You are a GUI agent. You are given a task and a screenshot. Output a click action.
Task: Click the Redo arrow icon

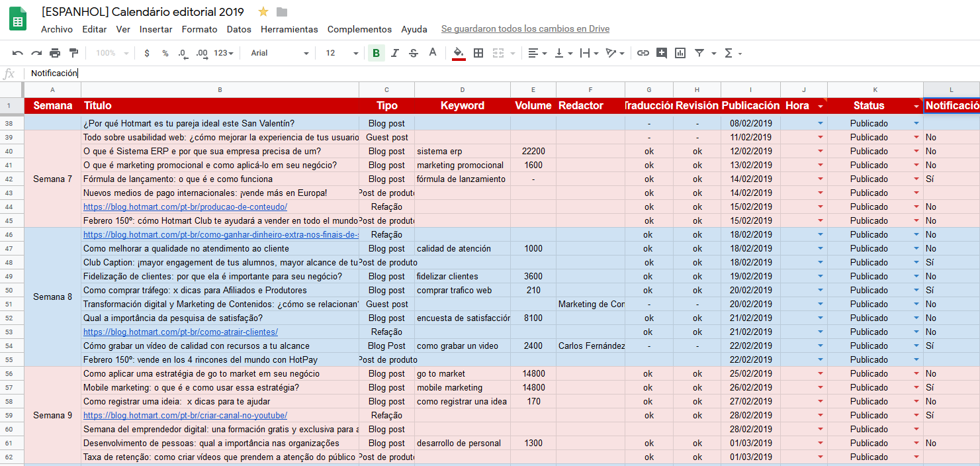36,53
